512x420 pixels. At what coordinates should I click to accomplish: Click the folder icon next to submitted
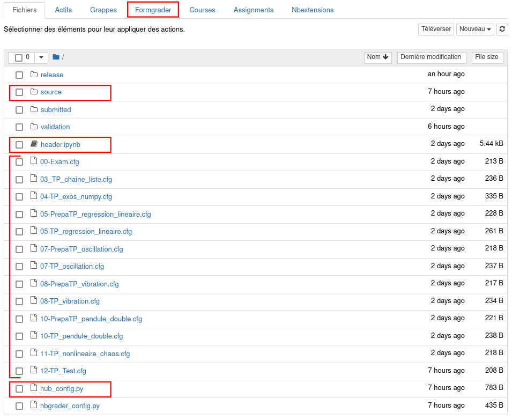point(34,109)
